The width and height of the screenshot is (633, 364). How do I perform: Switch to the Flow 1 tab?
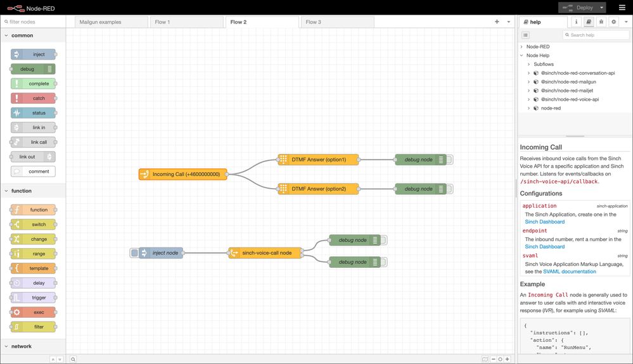186,22
